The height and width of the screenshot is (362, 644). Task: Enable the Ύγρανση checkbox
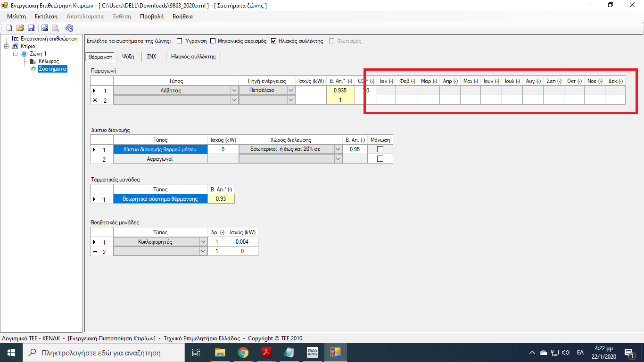coord(179,41)
